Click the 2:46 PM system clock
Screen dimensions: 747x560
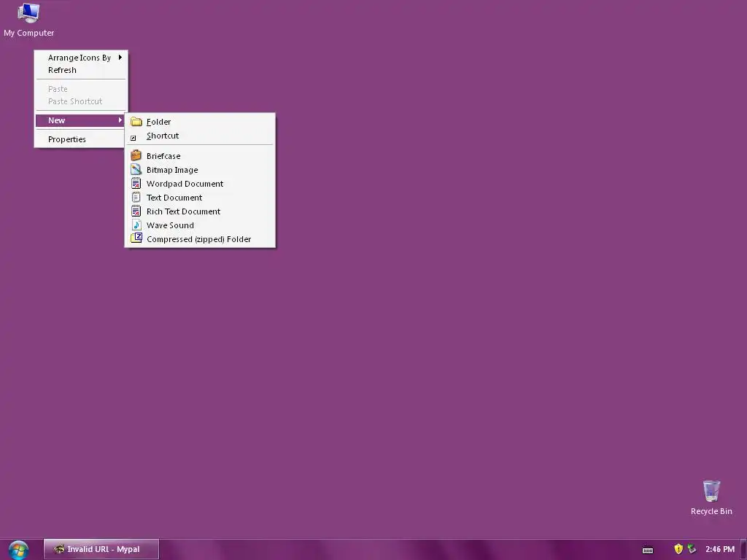pos(720,549)
